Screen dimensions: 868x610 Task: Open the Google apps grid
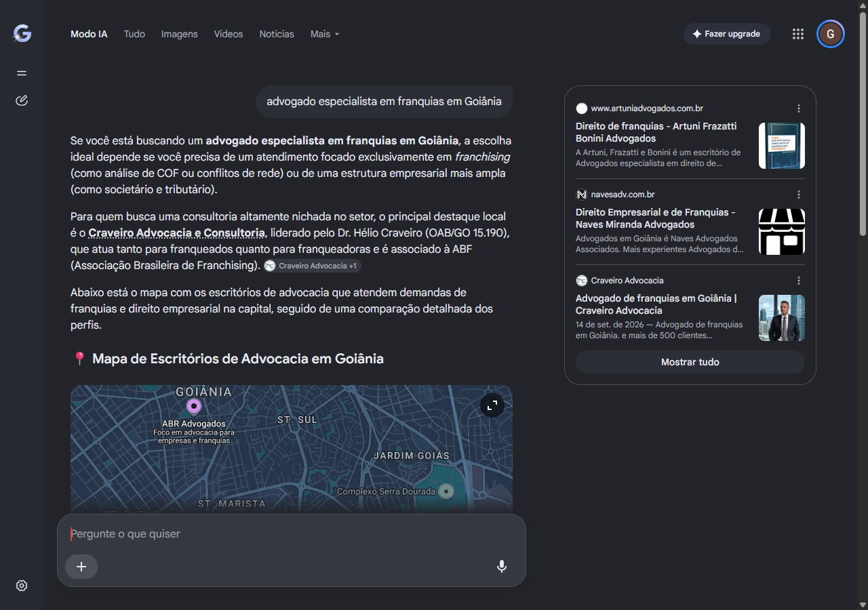(798, 34)
